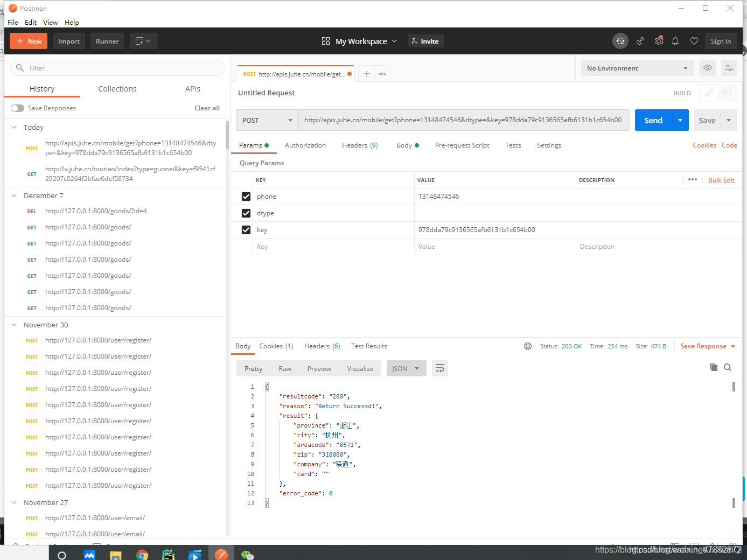Viewport: 747px width, 560px height.
Task: Click the network globe icon near Status
Action: click(528, 346)
